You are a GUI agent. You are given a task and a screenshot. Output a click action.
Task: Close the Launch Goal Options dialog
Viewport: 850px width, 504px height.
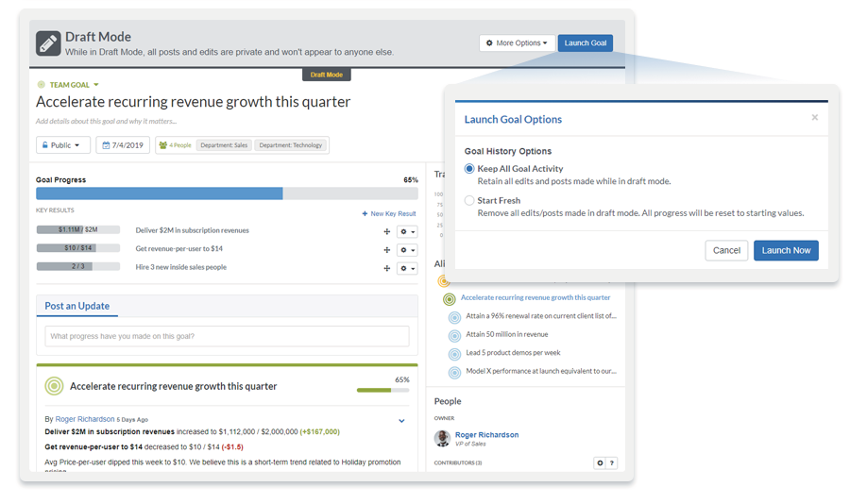(x=814, y=118)
